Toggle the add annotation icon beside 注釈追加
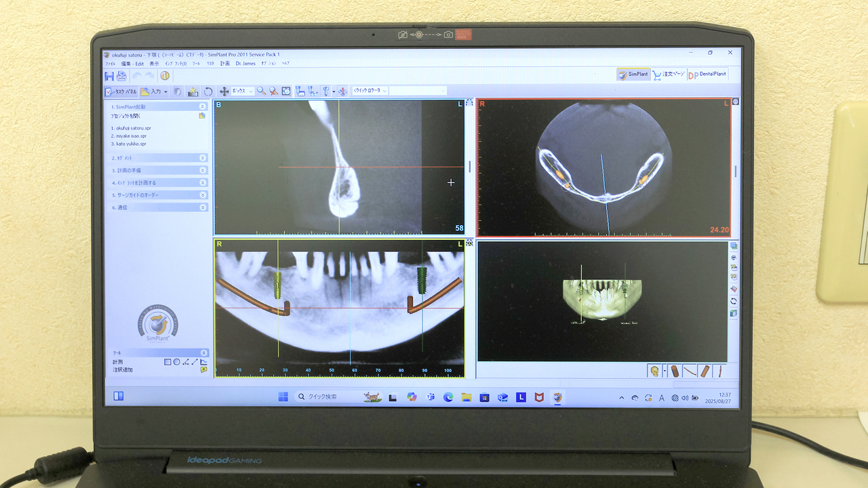868x488 pixels. pos(203,370)
